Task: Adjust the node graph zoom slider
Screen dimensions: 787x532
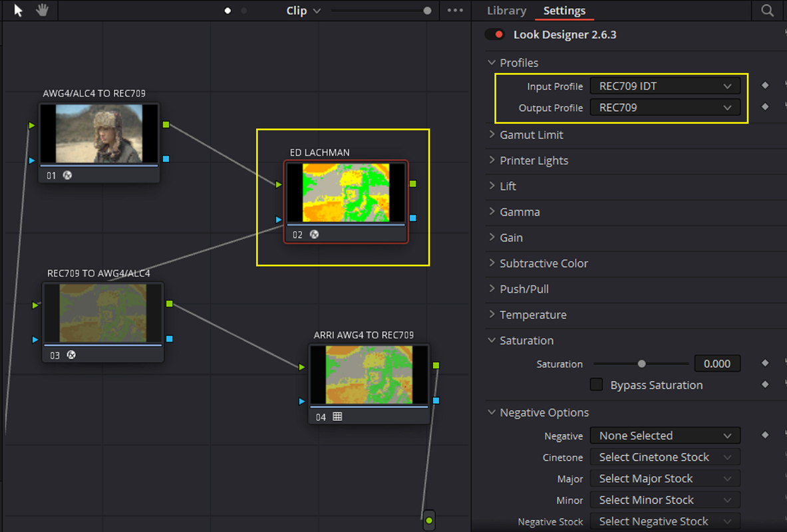Action: tap(427, 11)
